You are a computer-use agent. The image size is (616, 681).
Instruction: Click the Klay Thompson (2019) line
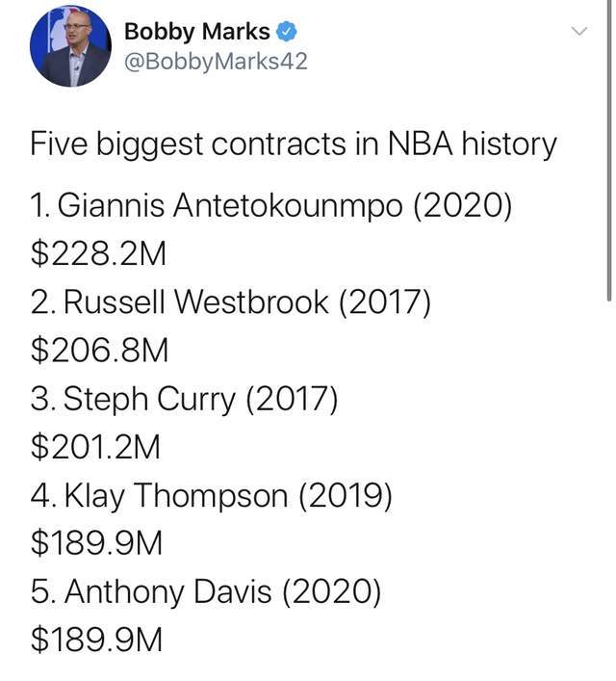[212, 495]
